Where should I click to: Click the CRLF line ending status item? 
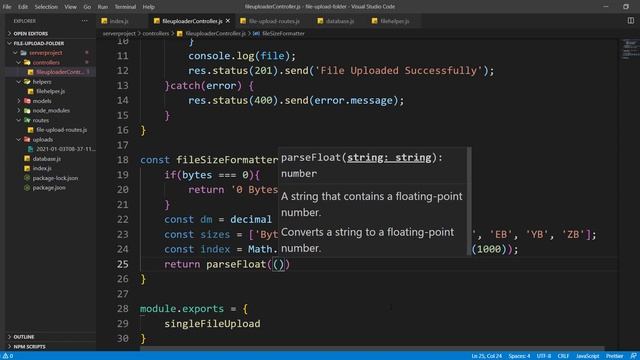point(563,356)
